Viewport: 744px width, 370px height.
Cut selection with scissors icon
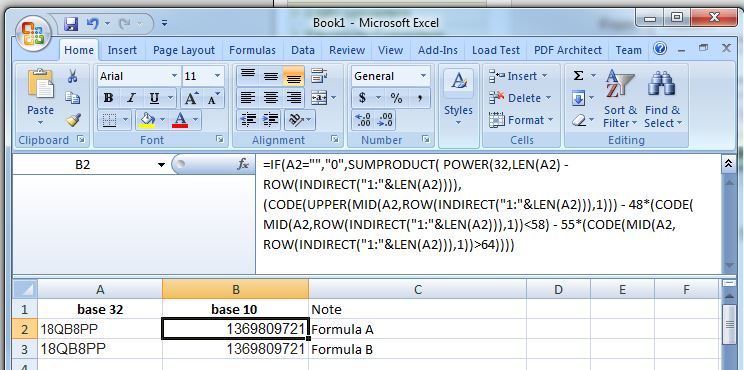(73, 76)
